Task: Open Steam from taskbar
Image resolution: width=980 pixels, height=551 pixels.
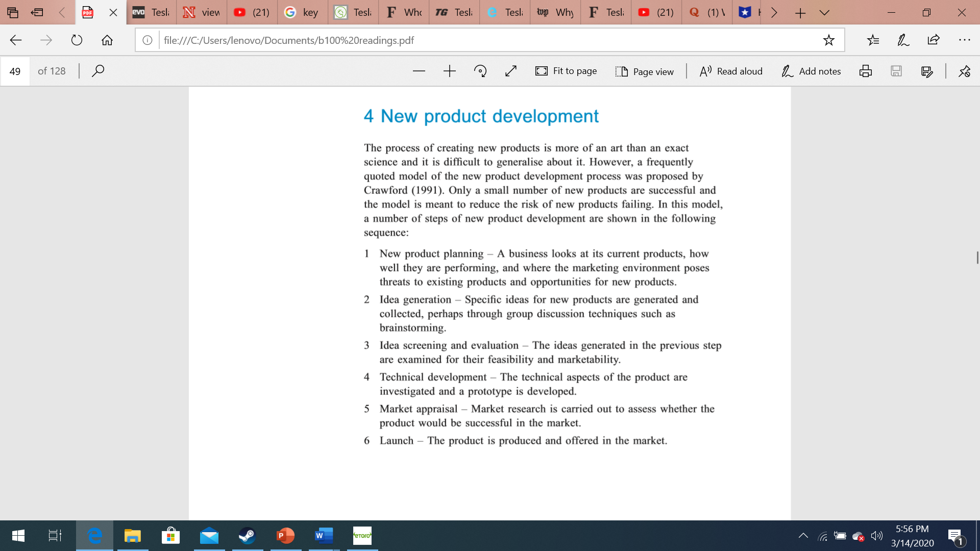Action: pyautogui.click(x=248, y=536)
